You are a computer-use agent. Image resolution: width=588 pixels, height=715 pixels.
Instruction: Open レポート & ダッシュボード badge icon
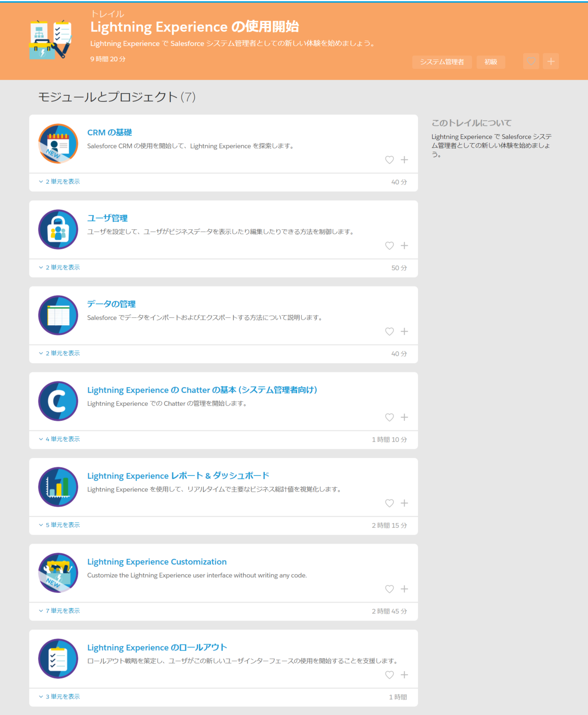tap(58, 487)
